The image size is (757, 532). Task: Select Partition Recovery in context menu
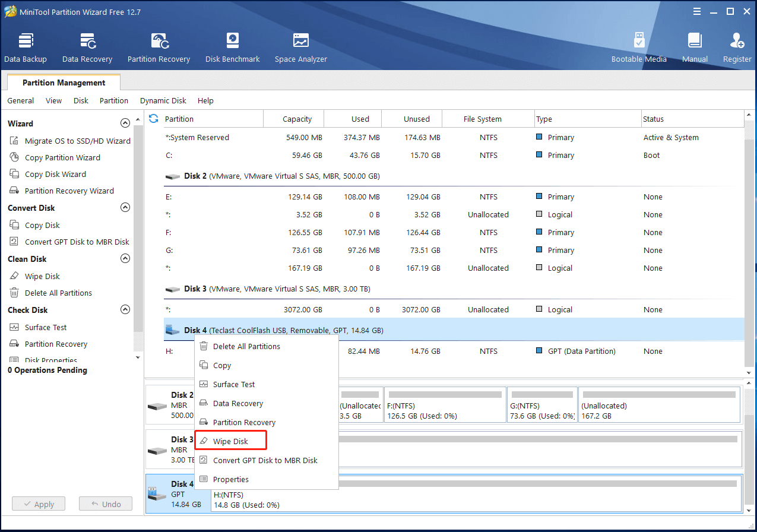267,422
